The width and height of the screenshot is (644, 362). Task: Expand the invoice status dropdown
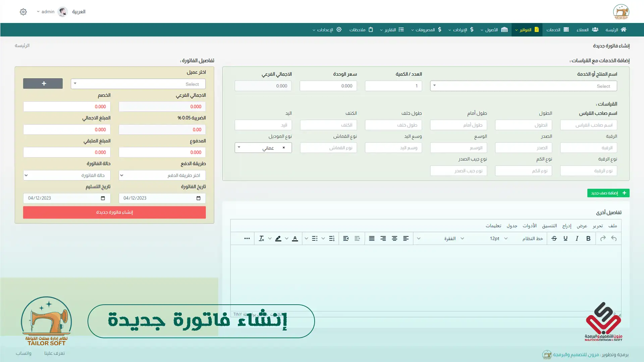[66, 175]
